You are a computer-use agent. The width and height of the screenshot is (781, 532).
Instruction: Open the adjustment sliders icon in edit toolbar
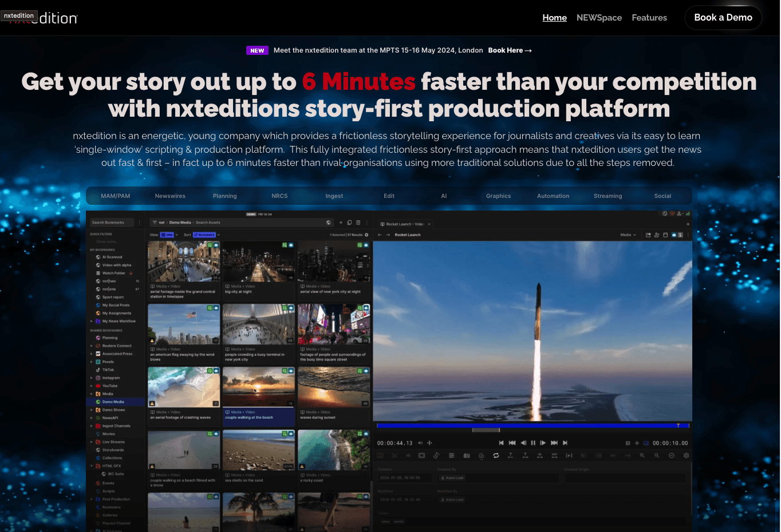point(451,456)
